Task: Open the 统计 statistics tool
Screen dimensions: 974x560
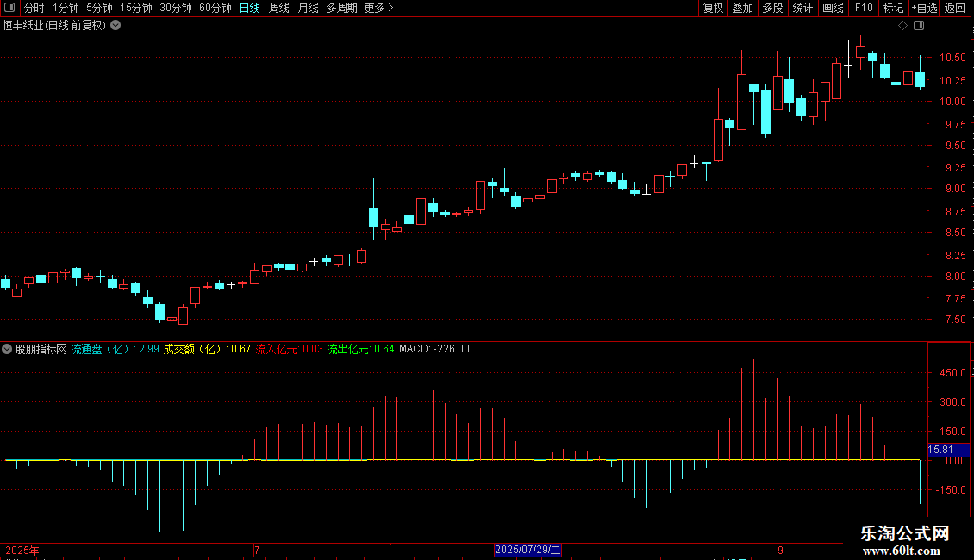Action: tap(802, 8)
